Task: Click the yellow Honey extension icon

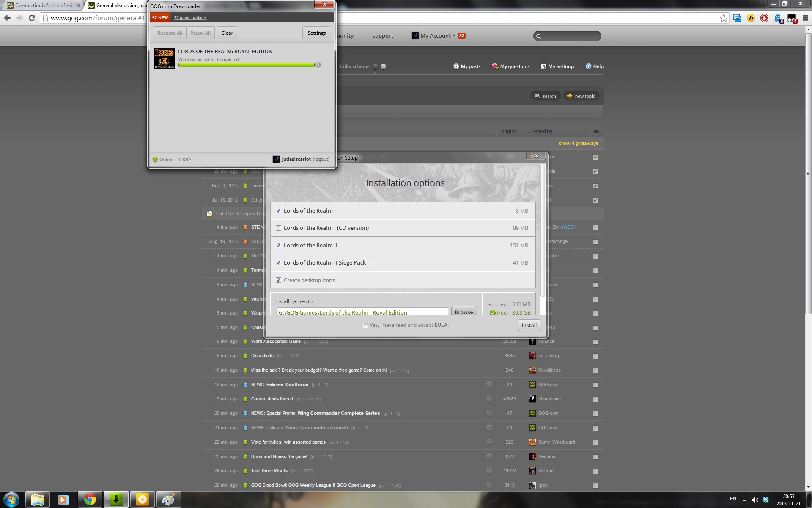Action: point(751,18)
